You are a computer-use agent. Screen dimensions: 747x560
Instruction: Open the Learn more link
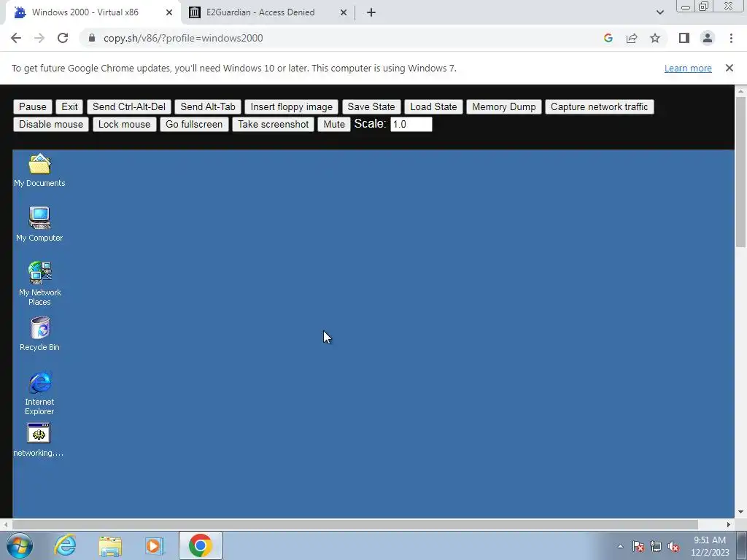pos(688,68)
